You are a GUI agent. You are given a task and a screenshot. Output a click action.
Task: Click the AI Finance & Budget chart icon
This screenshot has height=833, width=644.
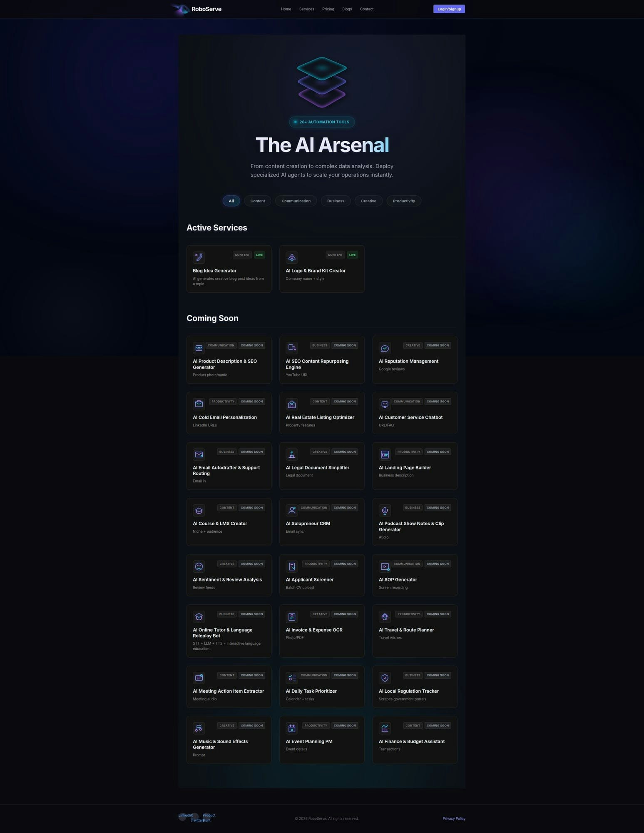385,728
